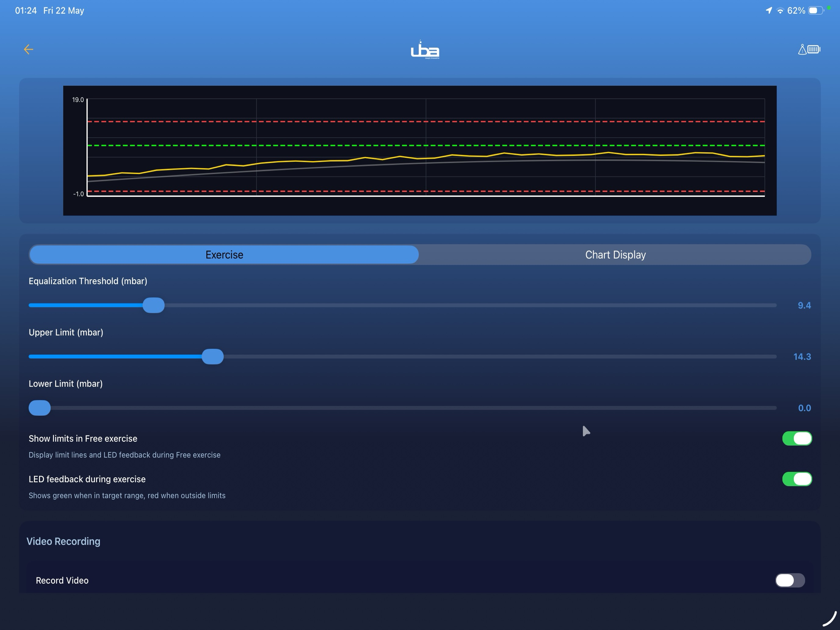Viewport: 840px width, 630px height.
Task: Click the 19.0 chart axis label
Action: point(78,100)
